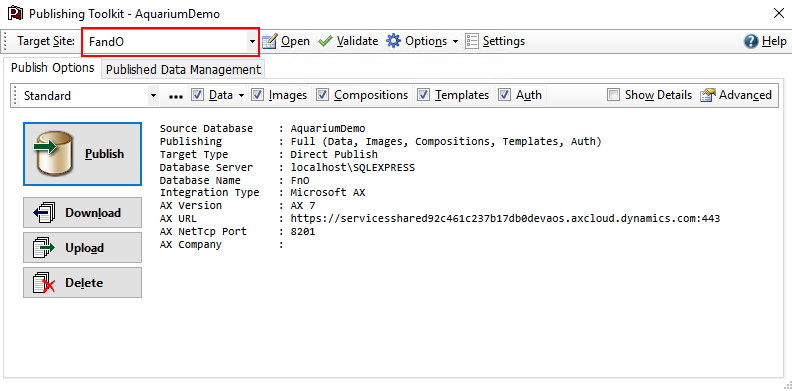Screen dimensions: 792x391
Task: Click the Publish database cylinder icon
Action: 54,154
